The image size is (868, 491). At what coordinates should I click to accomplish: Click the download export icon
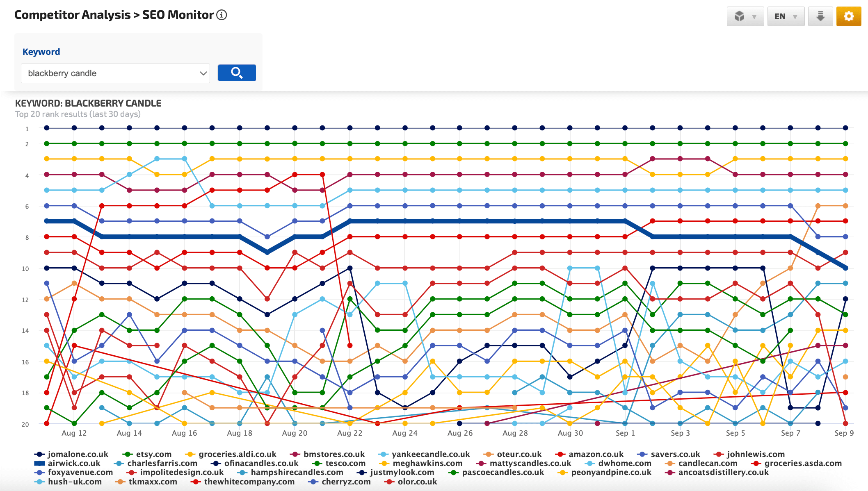click(x=821, y=16)
